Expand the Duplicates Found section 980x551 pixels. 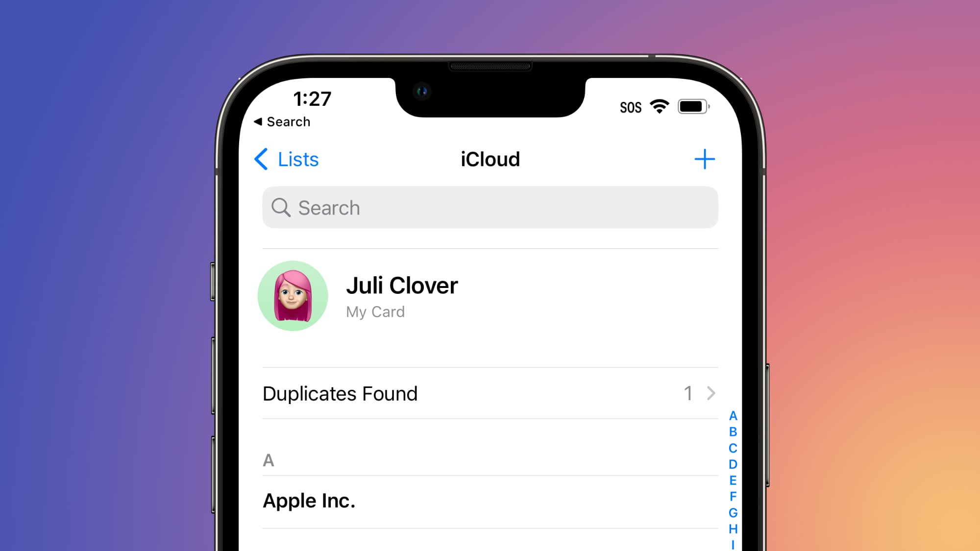pos(711,393)
